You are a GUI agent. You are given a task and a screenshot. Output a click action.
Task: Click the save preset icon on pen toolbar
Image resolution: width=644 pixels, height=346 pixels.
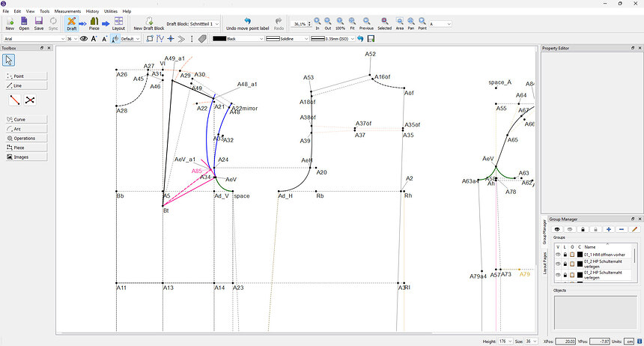(371, 39)
